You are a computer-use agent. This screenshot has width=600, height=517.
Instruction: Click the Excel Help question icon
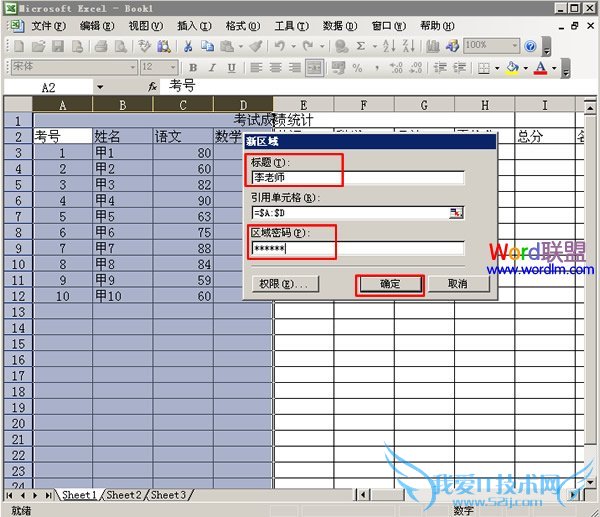(x=530, y=46)
